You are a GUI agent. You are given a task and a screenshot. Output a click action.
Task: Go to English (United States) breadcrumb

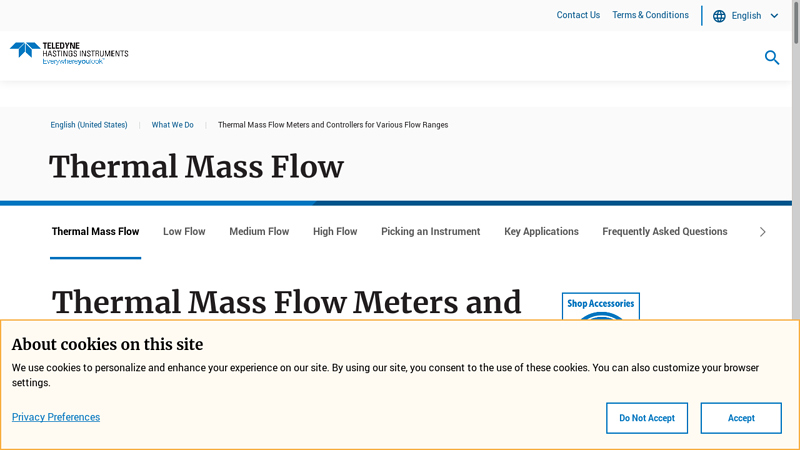[89, 124]
